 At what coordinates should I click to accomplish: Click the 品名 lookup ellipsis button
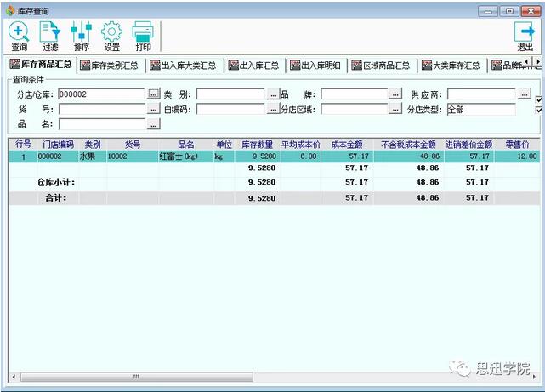click(153, 125)
